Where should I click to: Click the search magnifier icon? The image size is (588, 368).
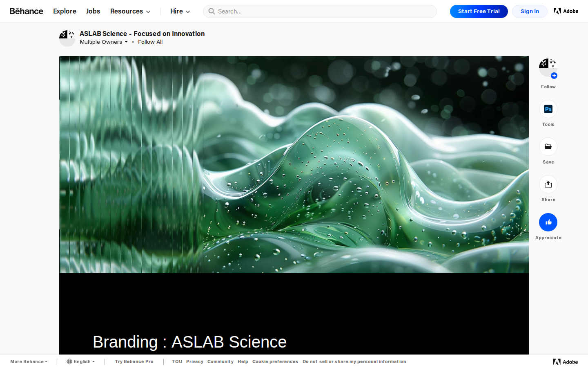pos(212,11)
